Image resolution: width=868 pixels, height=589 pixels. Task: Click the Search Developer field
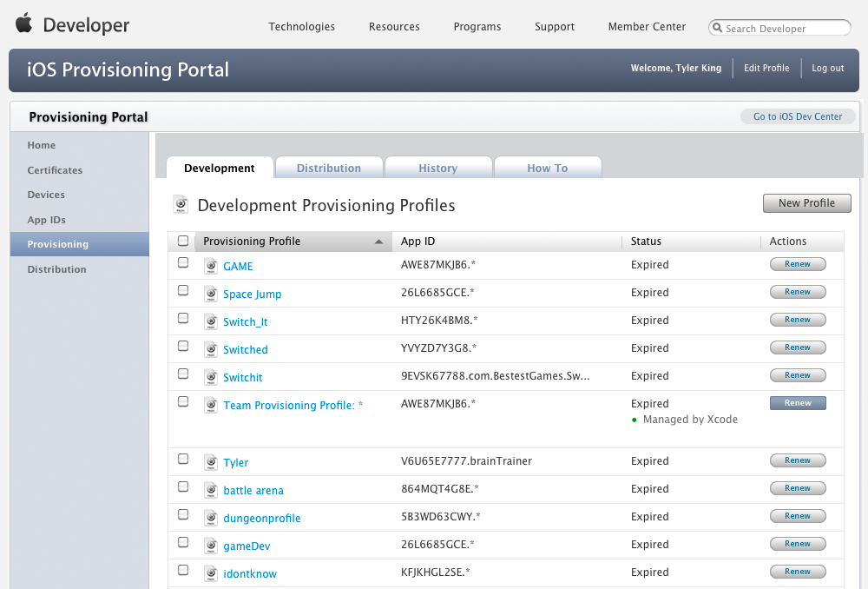click(x=779, y=28)
